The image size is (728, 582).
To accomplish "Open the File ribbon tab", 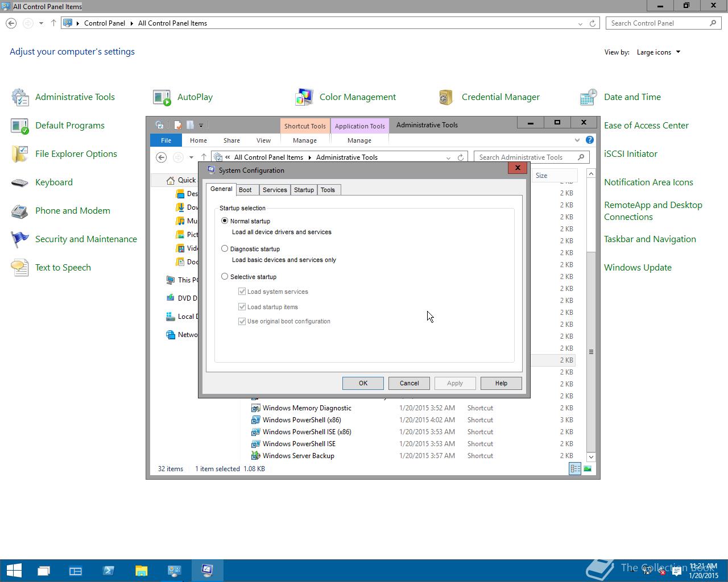I will 166,140.
